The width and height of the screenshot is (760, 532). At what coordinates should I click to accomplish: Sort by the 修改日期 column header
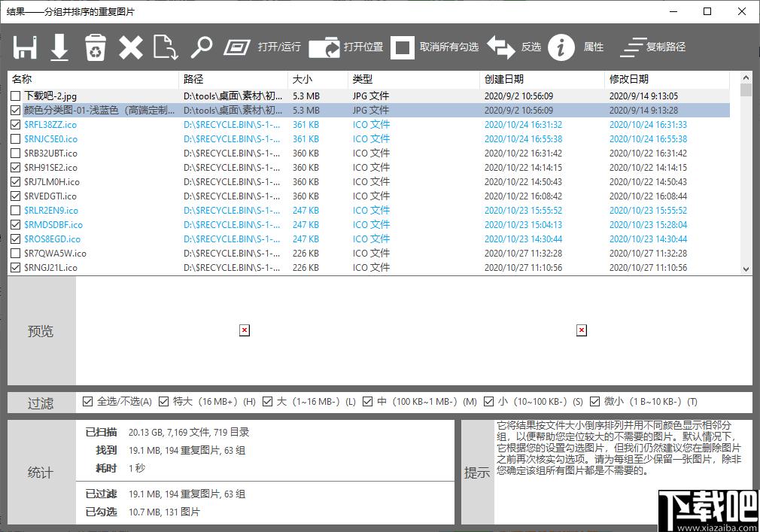667,79
